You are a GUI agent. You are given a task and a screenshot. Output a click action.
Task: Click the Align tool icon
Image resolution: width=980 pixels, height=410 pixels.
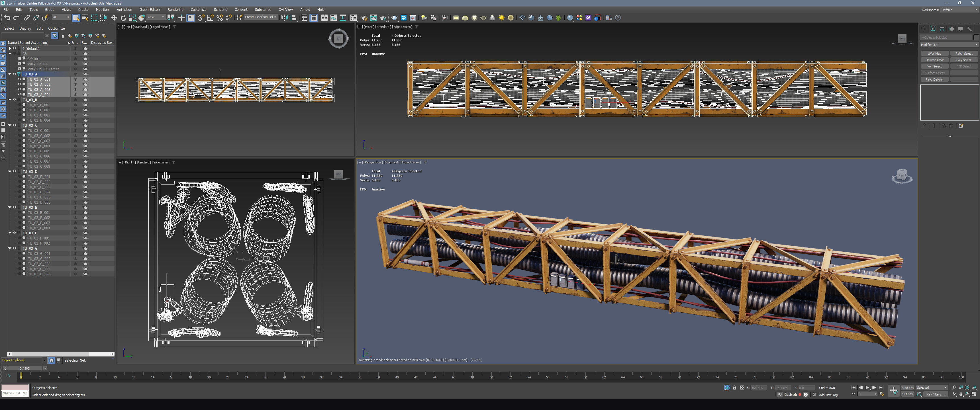[293, 18]
